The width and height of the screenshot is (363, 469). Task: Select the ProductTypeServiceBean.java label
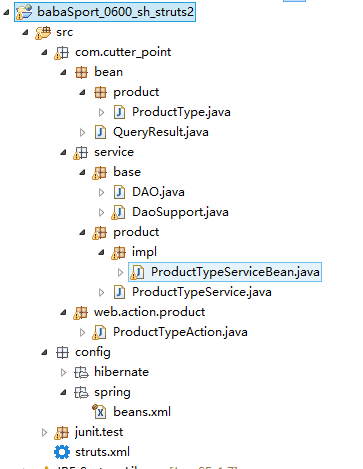tap(235, 272)
